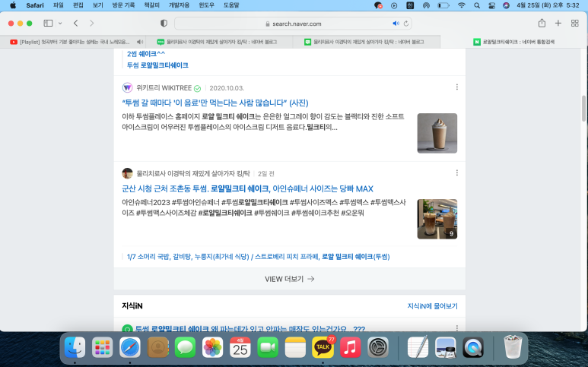This screenshot has height=367, width=588.
Task: Open KakaoTalk from the Dock
Action: point(323,347)
